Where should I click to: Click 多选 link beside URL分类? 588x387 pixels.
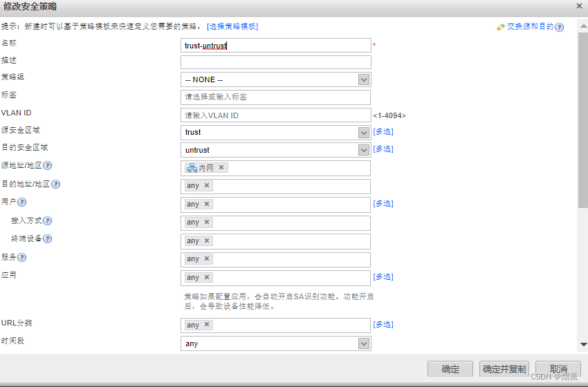coord(383,324)
